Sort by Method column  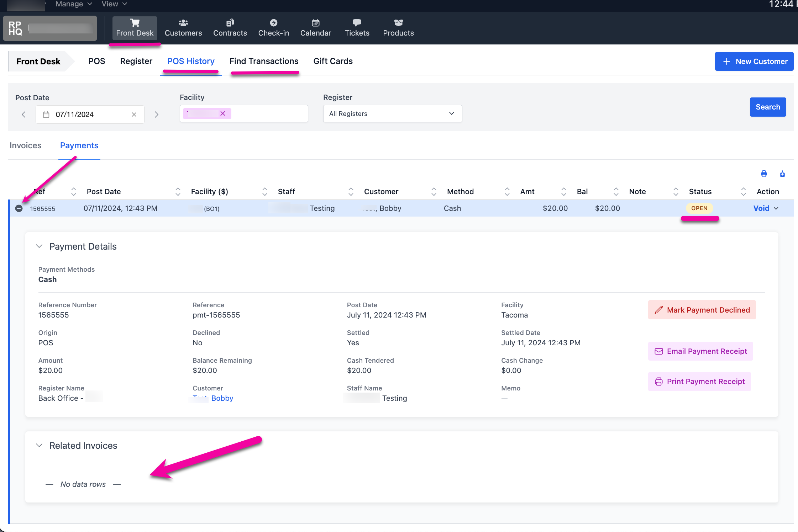point(507,192)
